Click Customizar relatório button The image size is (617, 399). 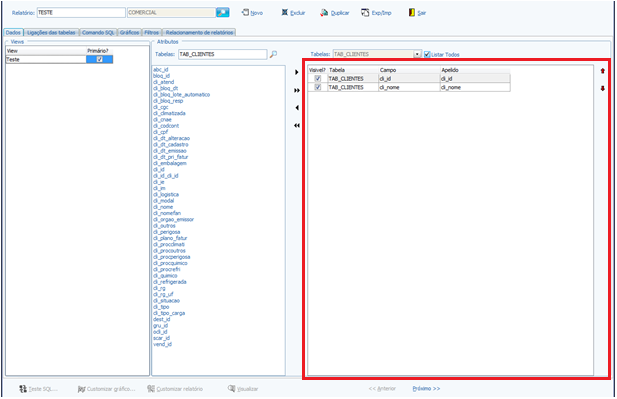(x=175, y=389)
